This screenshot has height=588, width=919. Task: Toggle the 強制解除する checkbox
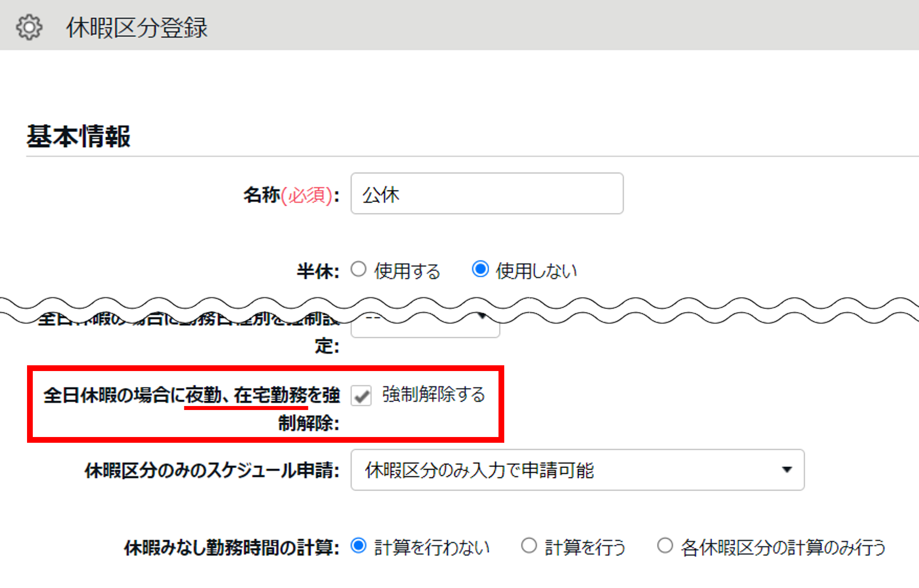pos(361,395)
